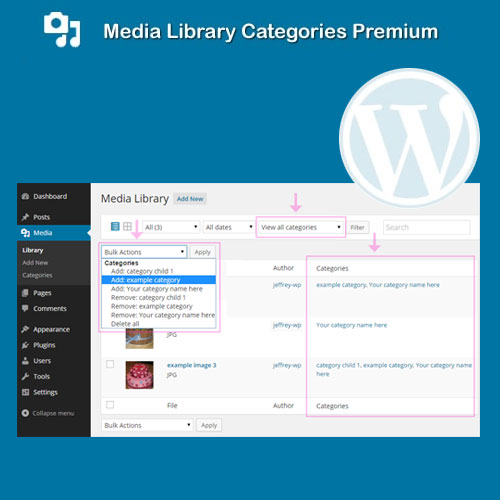
Task: Open the View all categories dropdown
Action: [301, 227]
